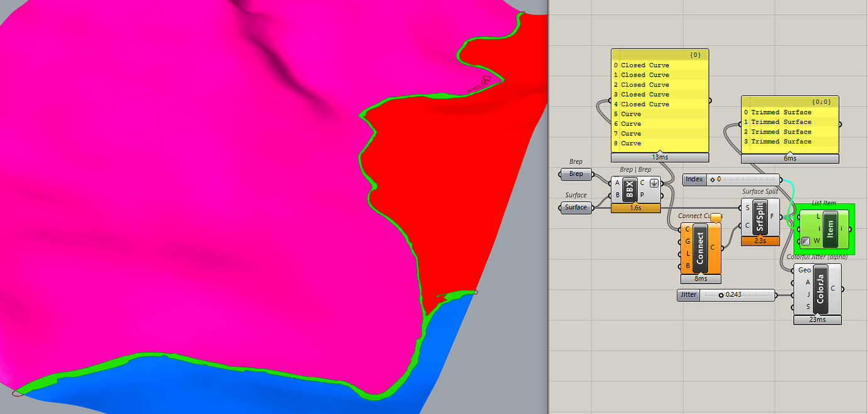
Task: Click the Jitter slider knob at 0.243
Action: (x=721, y=295)
